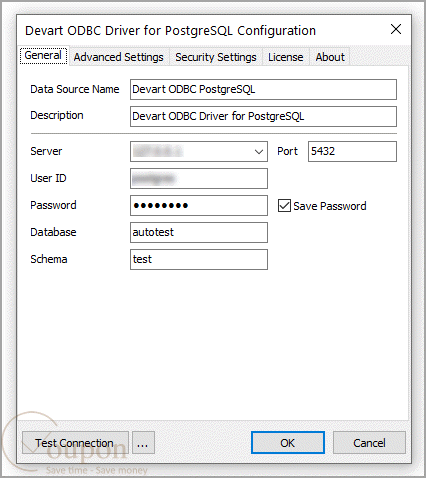The image size is (426, 478).
Task: Click the Description input field
Action: (x=263, y=116)
